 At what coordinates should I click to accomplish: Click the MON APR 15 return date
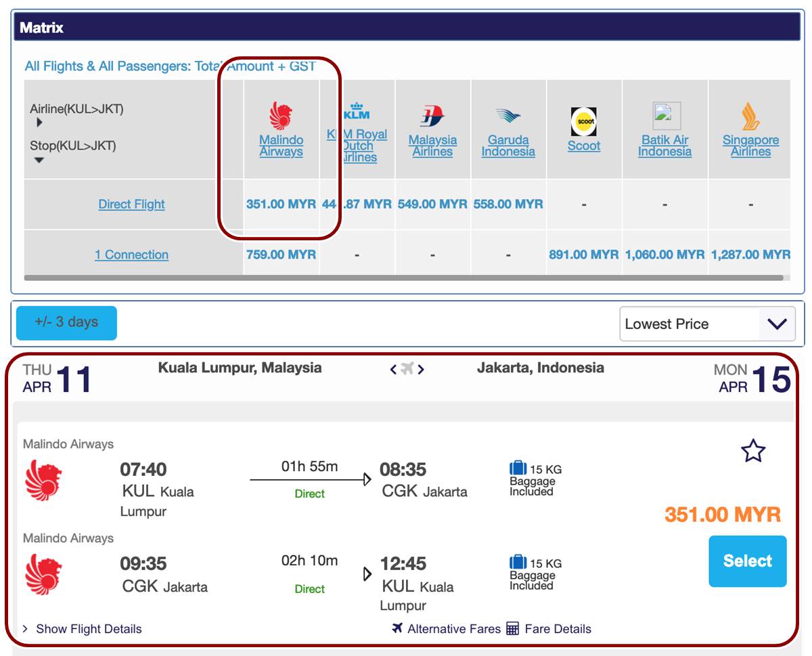pyautogui.click(x=752, y=378)
